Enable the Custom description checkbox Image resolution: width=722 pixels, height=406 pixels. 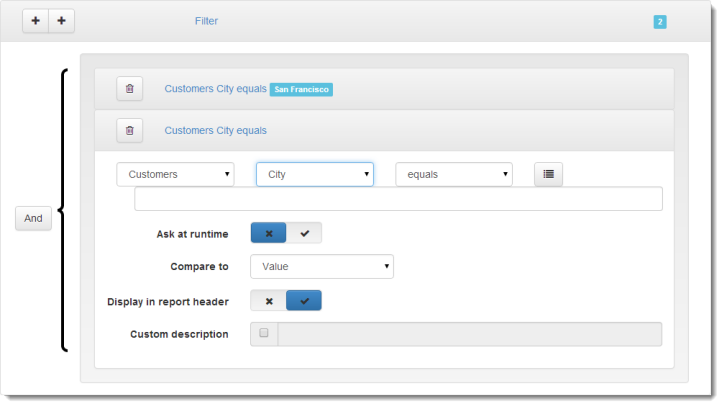pos(264,333)
